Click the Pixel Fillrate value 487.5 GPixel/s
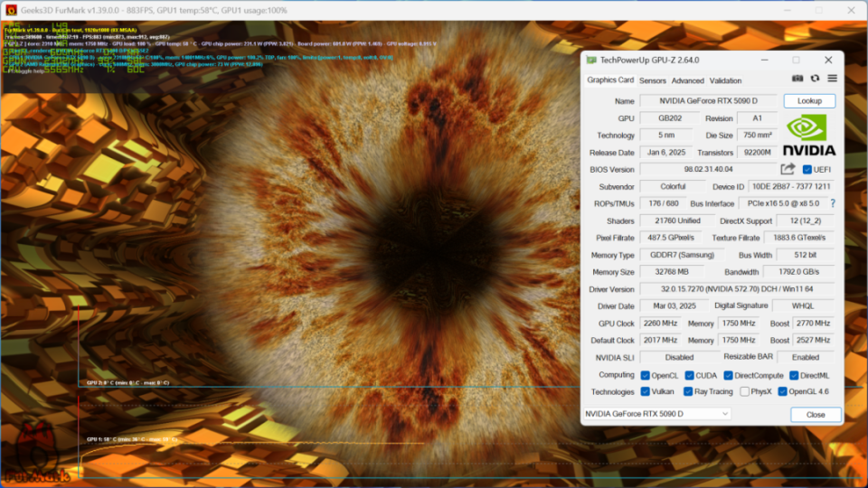This screenshot has width=868, height=488. click(670, 238)
